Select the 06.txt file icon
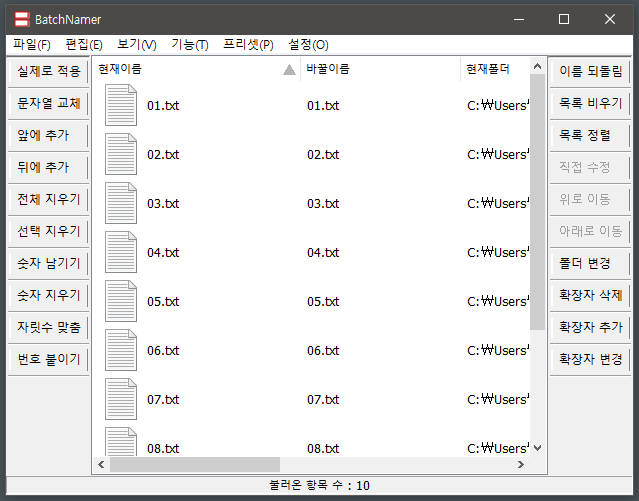 click(121, 350)
